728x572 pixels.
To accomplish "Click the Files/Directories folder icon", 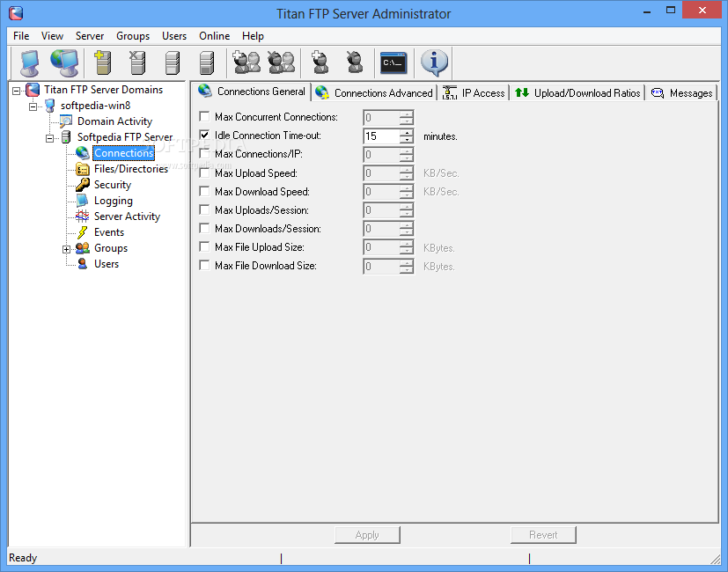I will 82,169.
